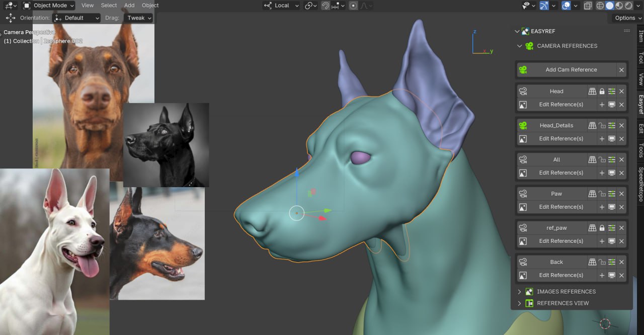
Task: Click the white cursor circle in the viewport
Action: point(297,213)
